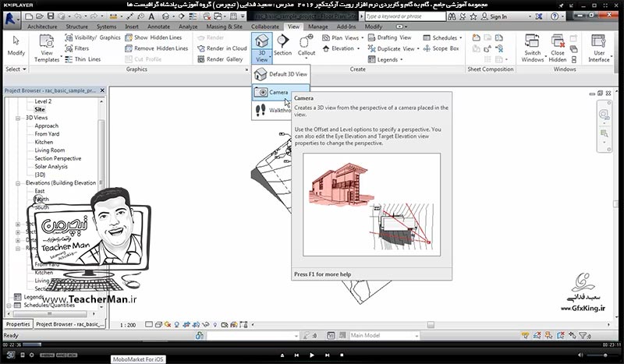624x364 pixels.
Task: Play the video in KMPlayer
Action: coord(311,355)
